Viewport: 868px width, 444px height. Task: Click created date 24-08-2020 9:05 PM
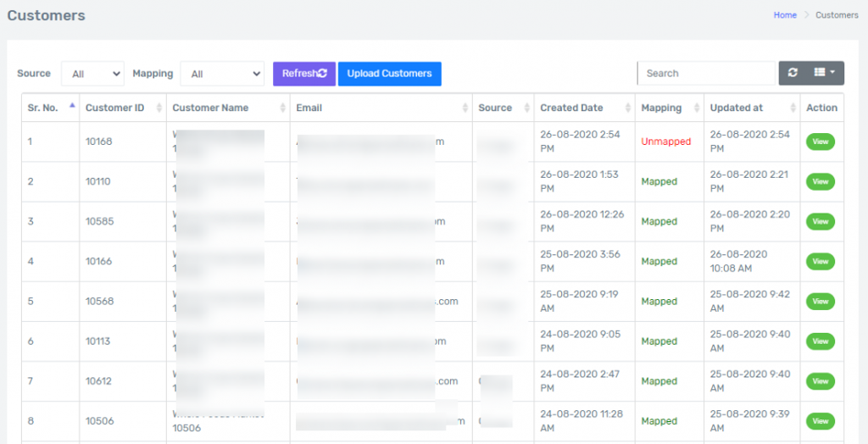click(580, 341)
